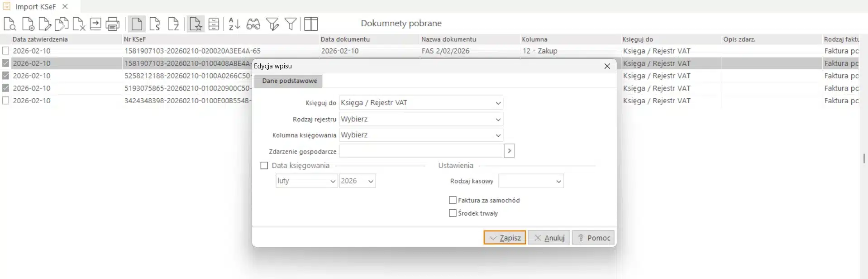Click the preview document icon with magnifier

pos(10,24)
